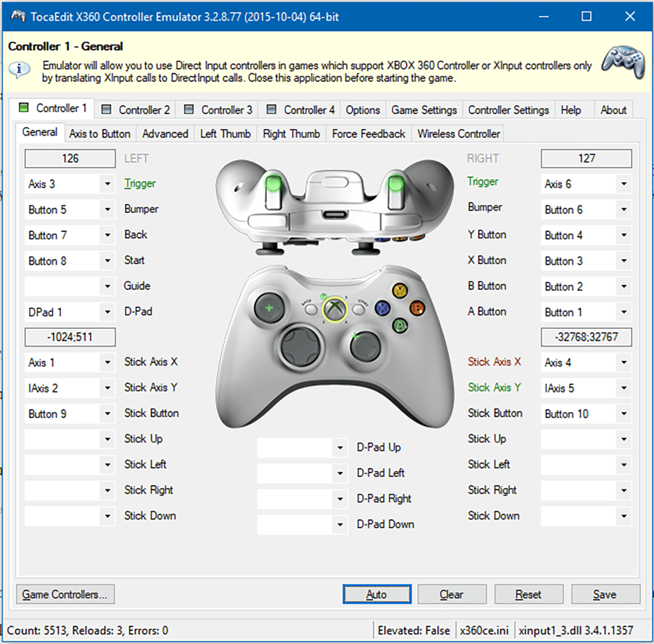The image size is (654, 644).
Task: Click the Auto mapping button
Action: click(x=377, y=594)
